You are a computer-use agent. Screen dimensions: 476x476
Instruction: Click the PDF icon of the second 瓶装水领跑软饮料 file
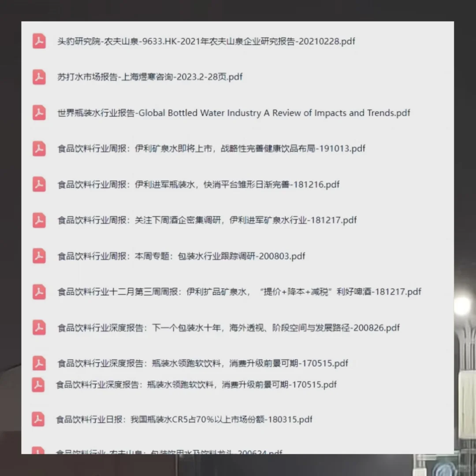(39, 384)
